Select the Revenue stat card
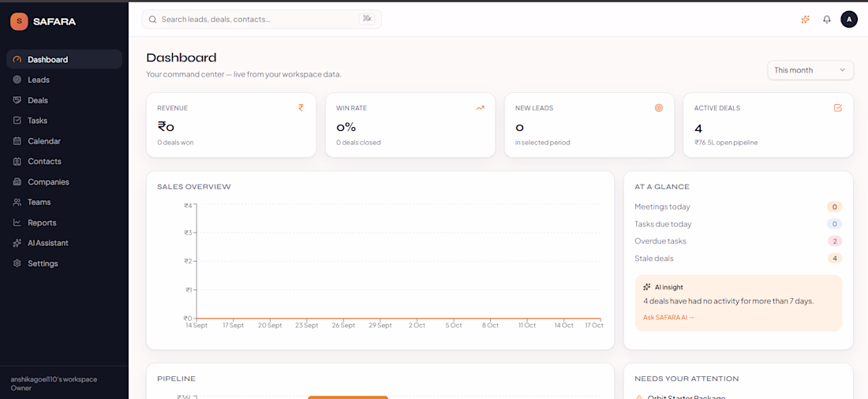The height and width of the screenshot is (399, 868). 231,125
